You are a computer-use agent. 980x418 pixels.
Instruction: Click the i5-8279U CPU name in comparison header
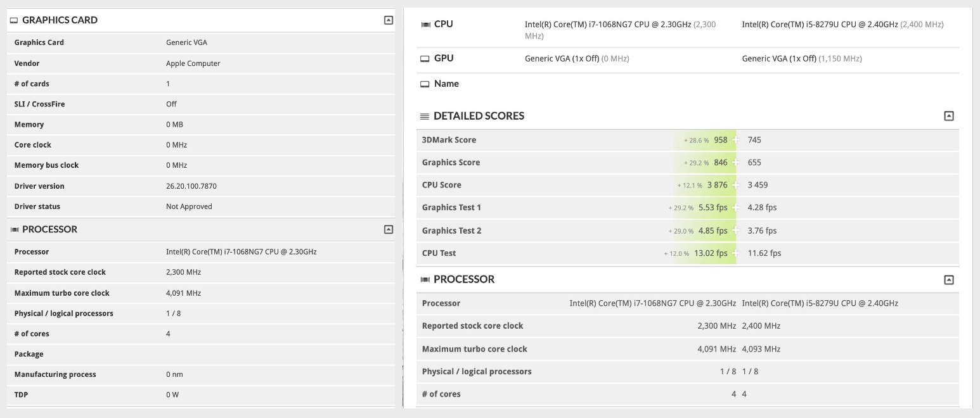tap(820, 25)
